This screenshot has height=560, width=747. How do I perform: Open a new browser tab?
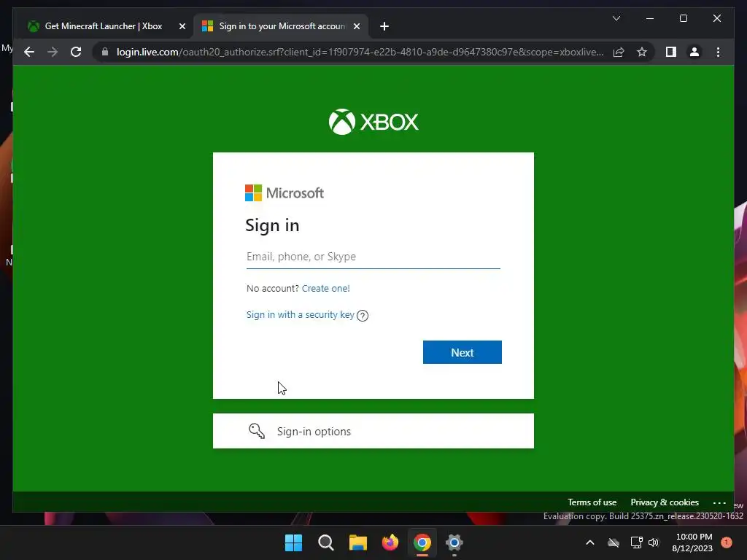pos(384,26)
